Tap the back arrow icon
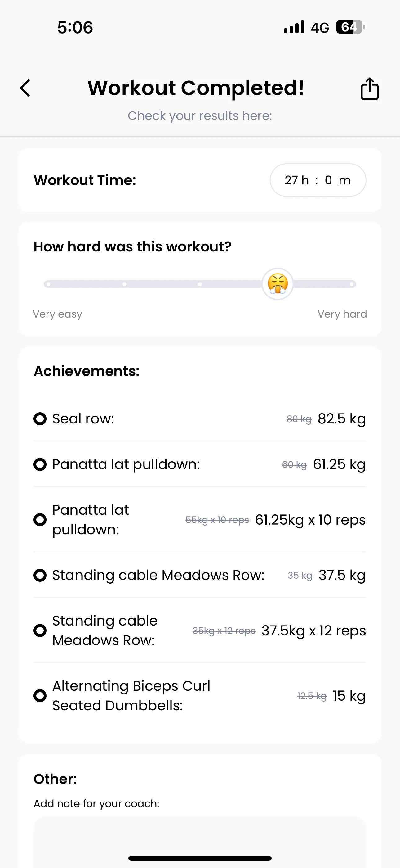Viewport: 400px width, 868px height. [x=25, y=88]
